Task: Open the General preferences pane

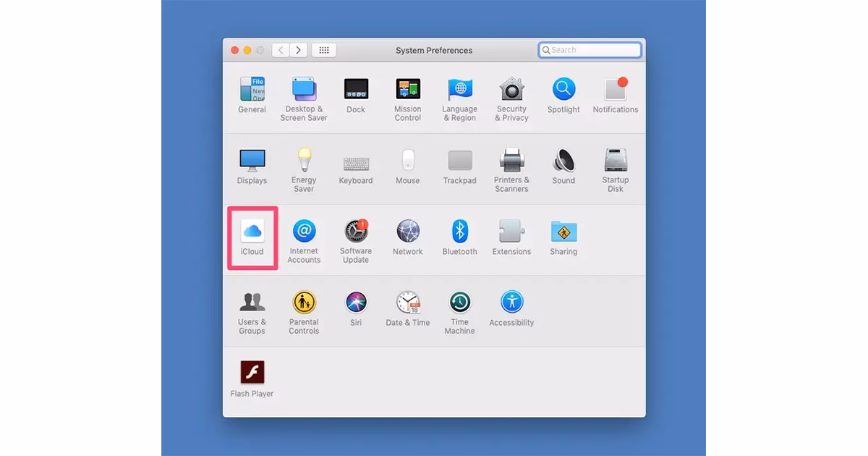Action: pyautogui.click(x=252, y=95)
